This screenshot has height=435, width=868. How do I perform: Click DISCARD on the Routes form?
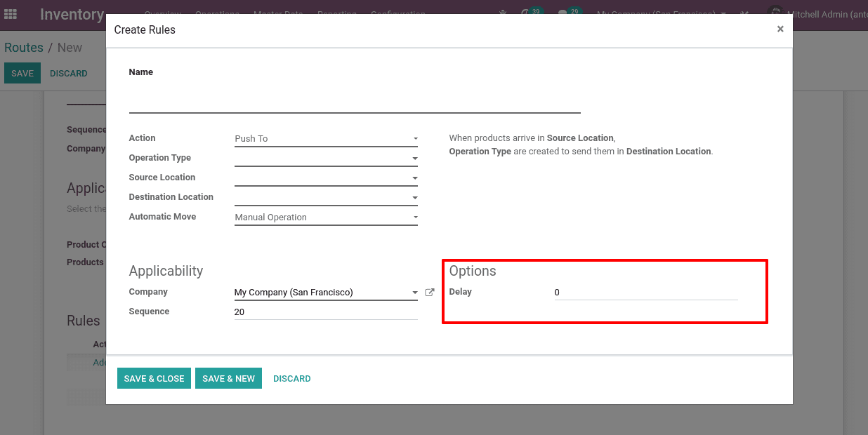pos(69,73)
